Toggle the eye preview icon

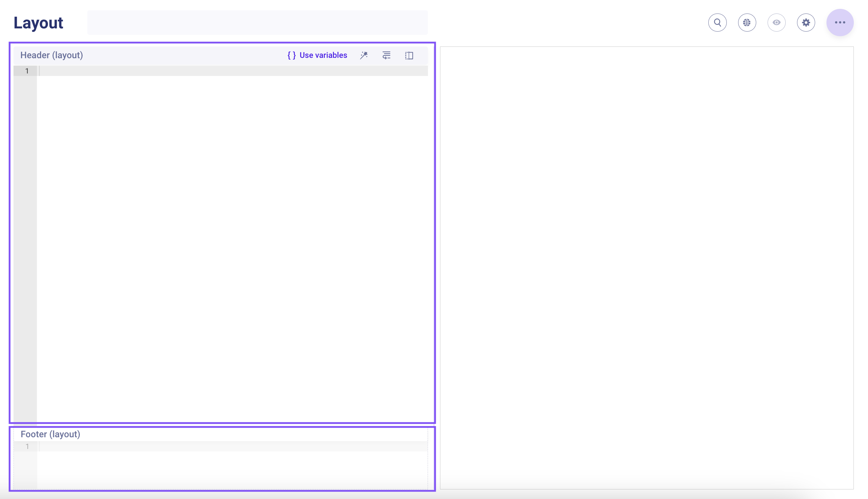coord(776,23)
